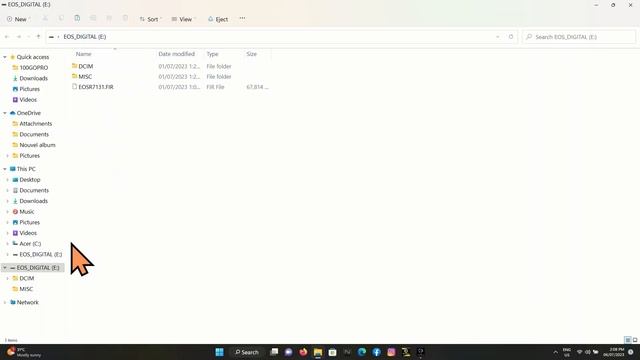The width and height of the screenshot is (640, 360).
Task: Open the Attachments folder in OneDrive
Action: (x=36, y=124)
